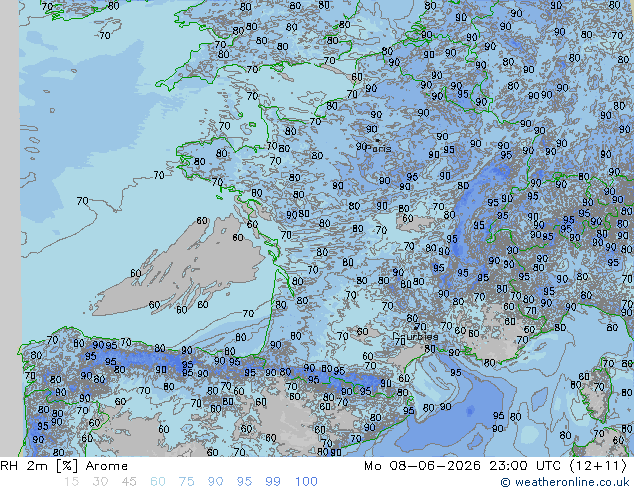The height and width of the screenshot is (490, 634).
Task: Click the forecast timestamp Mo 08-06-2026 23:00 UTC
Action: (463, 466)
